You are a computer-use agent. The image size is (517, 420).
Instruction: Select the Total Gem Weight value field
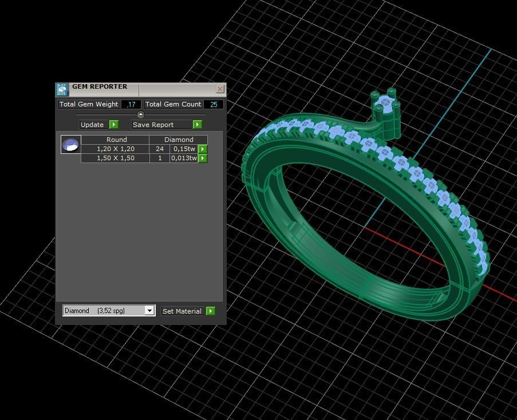click(x=131, y=104)
